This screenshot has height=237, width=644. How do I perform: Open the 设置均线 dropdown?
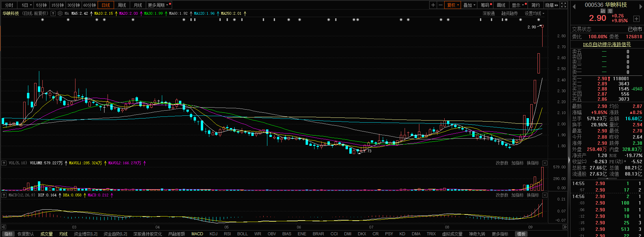click(x=534, y=14)
